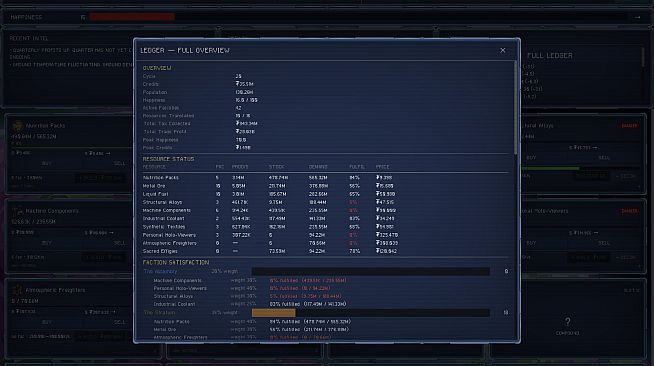Viewport: 654px width, 366px height.
Task: Click the Population value in overview
Action: click(x=244, y=92)
